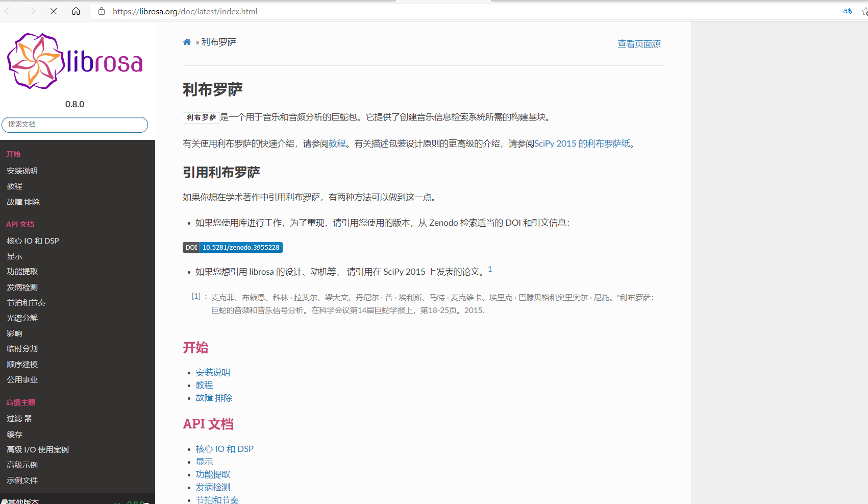Open site info via the page icon in address bar
Viewport: 868px width, 504px height.
101,11
